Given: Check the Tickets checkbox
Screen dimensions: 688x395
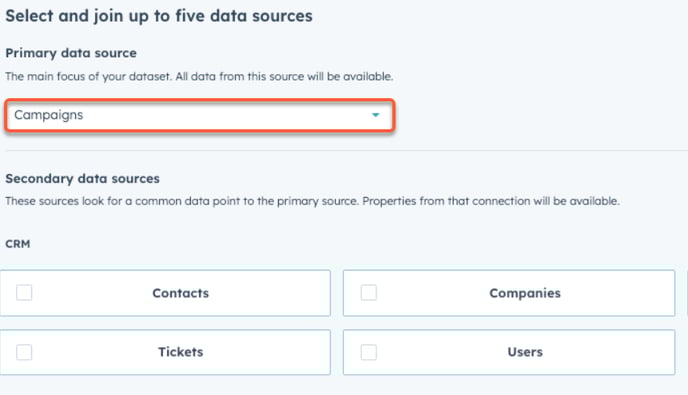Looking at the screenshot, I should point(24,352).
